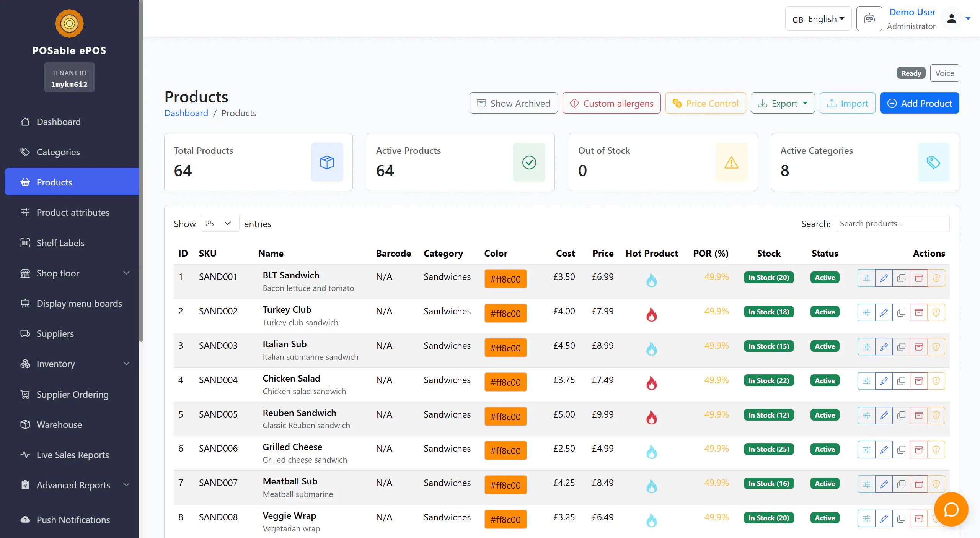
Task: Open the entries per page dropdown
Action: pos(219,223)
